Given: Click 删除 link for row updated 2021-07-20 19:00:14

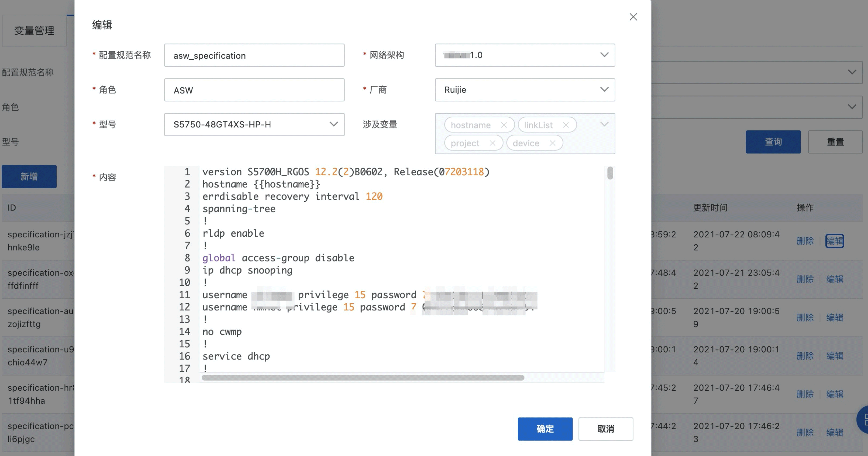Looking at the screenshot, I should pos(805,356).
